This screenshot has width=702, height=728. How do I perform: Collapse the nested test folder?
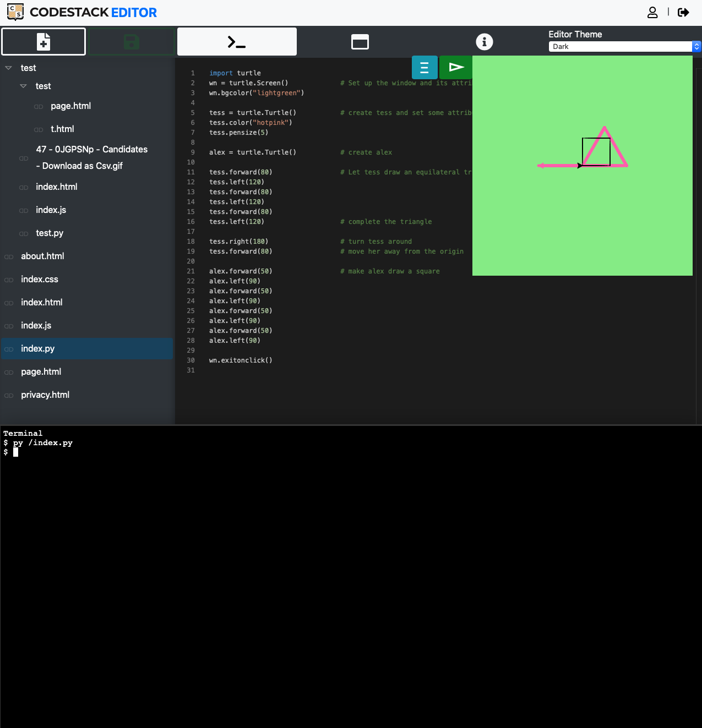pos(23,86)
